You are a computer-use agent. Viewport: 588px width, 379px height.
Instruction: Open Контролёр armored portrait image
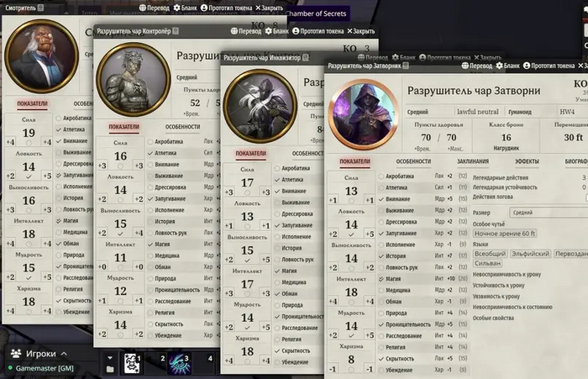[134, 80]
